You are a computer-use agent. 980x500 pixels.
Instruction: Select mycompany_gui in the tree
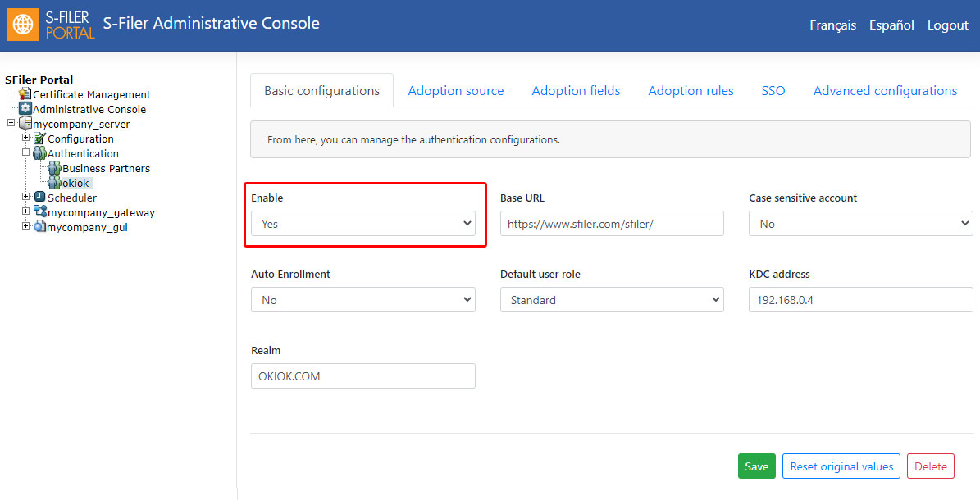(87, 228)
